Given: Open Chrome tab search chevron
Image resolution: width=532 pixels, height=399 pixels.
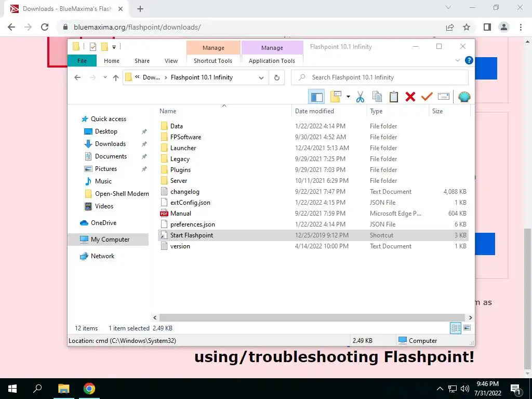Looking at the screenshot, I should pos(448,7).
